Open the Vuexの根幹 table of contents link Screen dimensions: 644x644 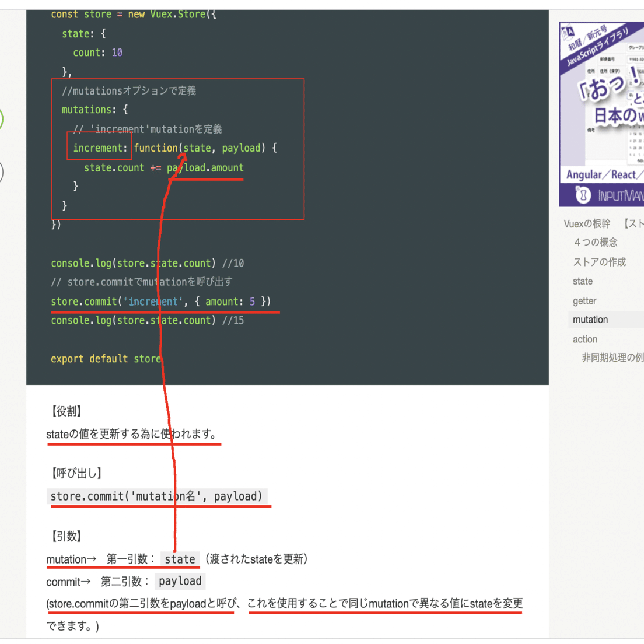(586, 223)
